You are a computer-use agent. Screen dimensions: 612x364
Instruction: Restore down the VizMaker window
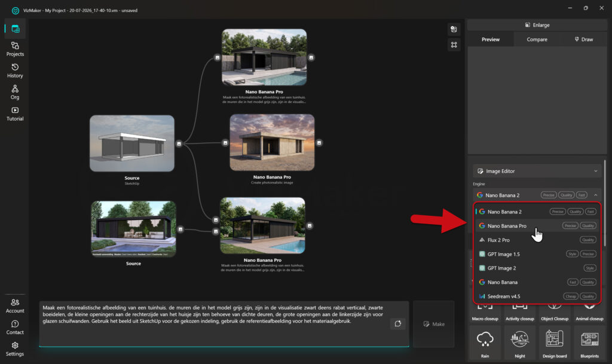coord(586,8)
